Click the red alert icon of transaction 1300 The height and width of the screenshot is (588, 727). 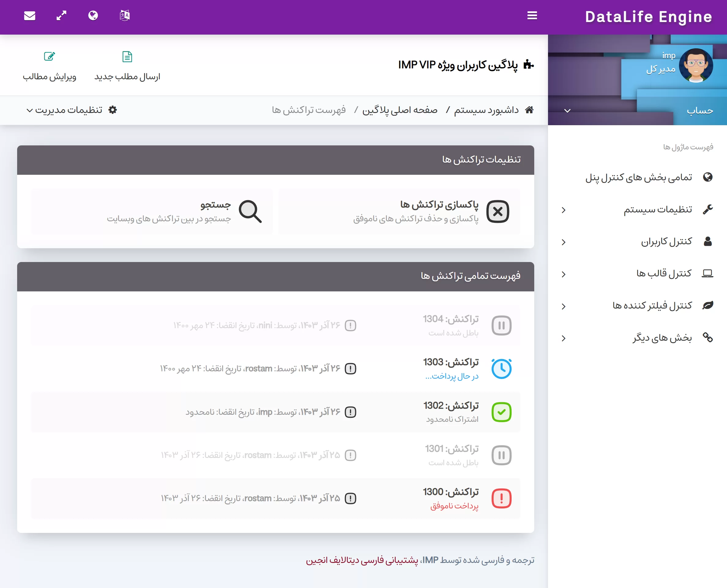point(501,498)
